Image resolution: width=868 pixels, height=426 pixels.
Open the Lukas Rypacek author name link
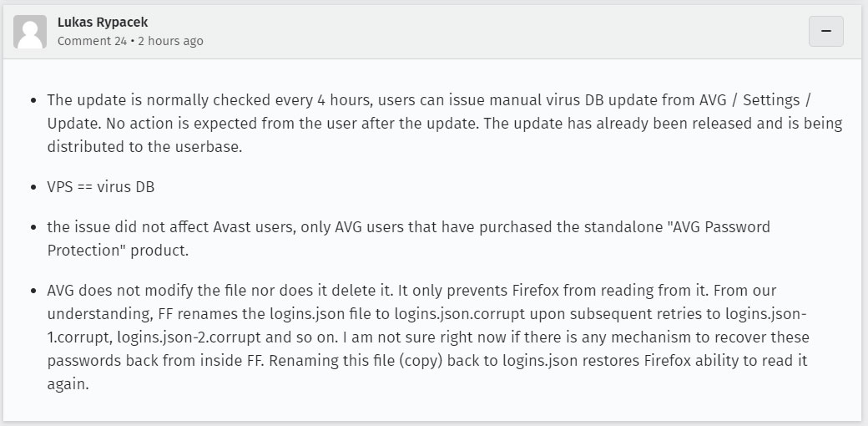coord(103,23)
